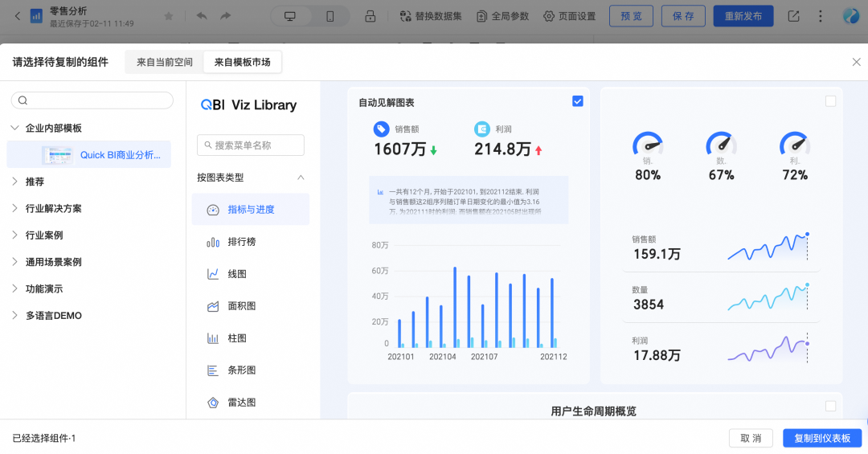The height and width of the screenshot is (454, 868).
Task: Click 复制到仪表板 button
Action: point(821,438)
